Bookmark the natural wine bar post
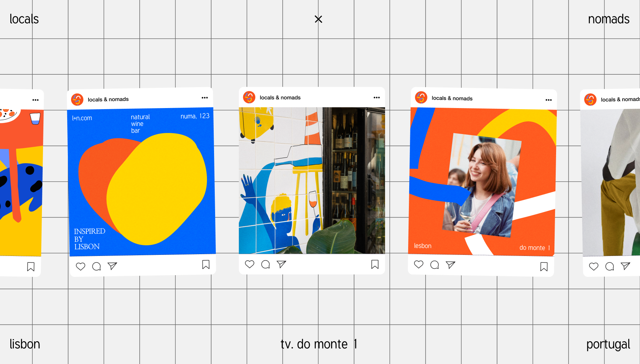 [206, 264]
